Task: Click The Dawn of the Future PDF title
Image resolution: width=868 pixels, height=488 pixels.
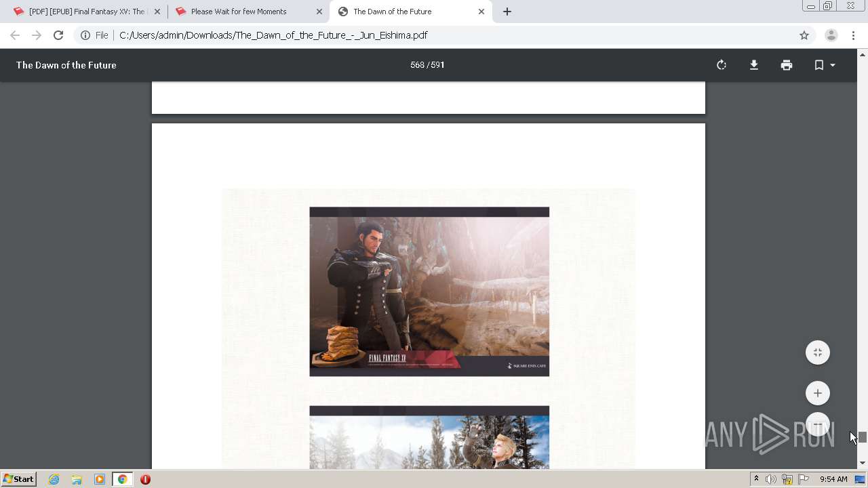Action: click(66, 65)
